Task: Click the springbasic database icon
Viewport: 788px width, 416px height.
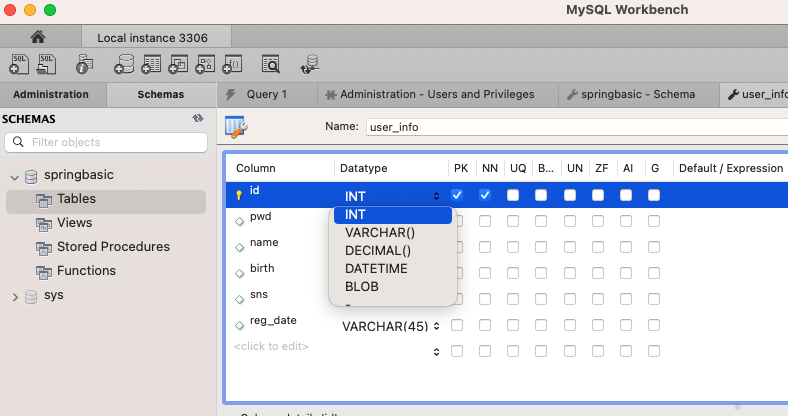Action: [31, 177]
